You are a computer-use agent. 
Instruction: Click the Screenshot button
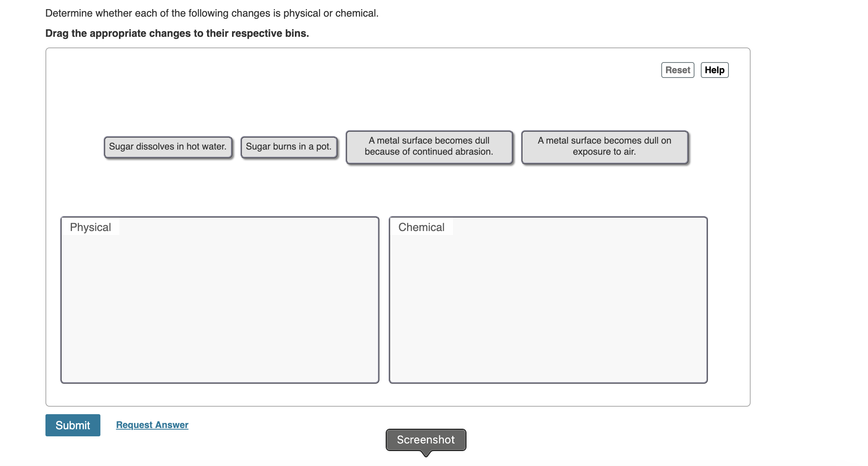pos(425,439)
